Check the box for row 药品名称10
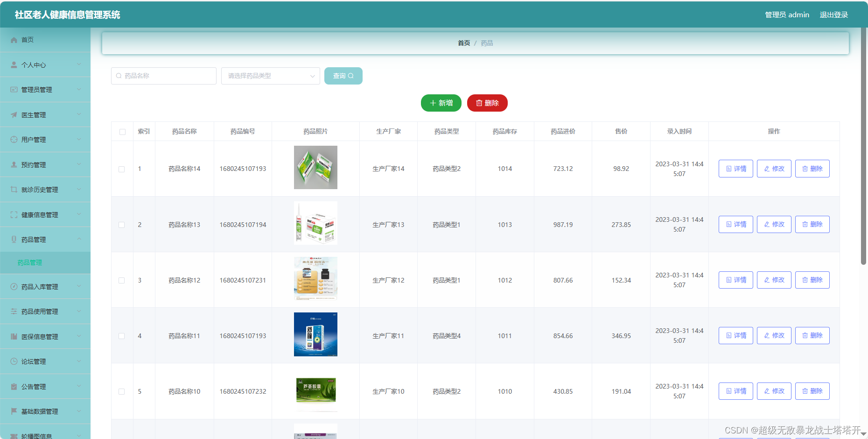The image size is (868, 439). (122, 391)
